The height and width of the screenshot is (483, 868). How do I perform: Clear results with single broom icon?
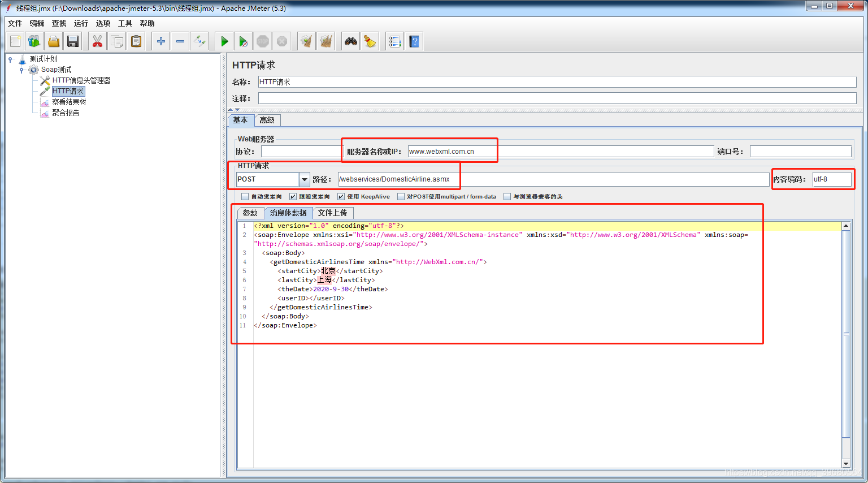pos(307,41)
